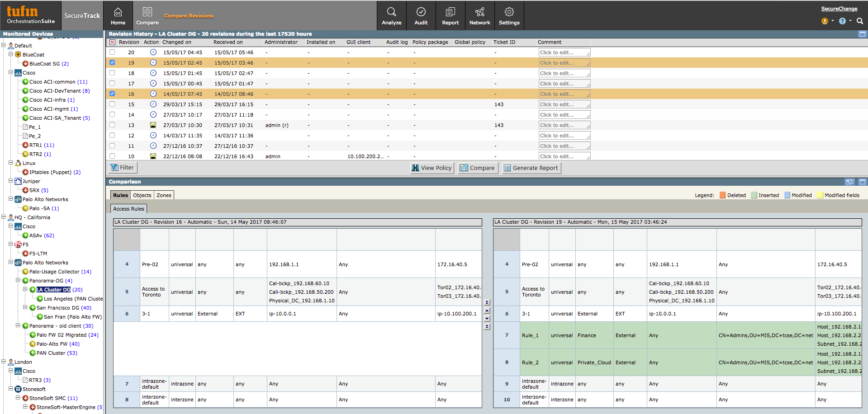Check the box for revision 12

click(x=112, y=135)
